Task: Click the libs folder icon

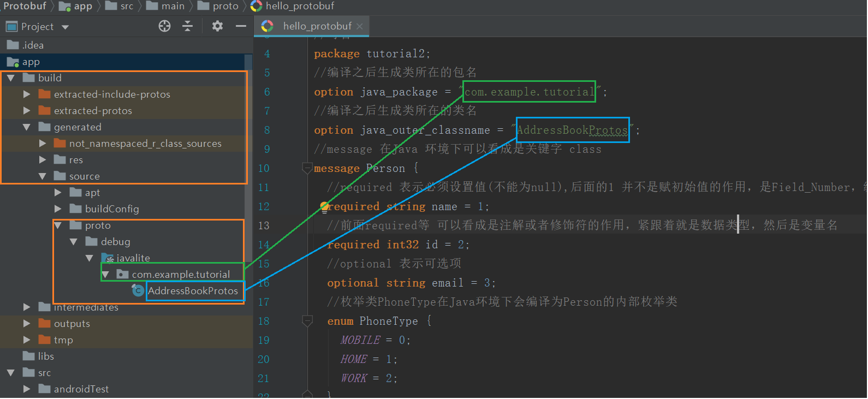Action: pyautogui.click(x=29, y=356)
